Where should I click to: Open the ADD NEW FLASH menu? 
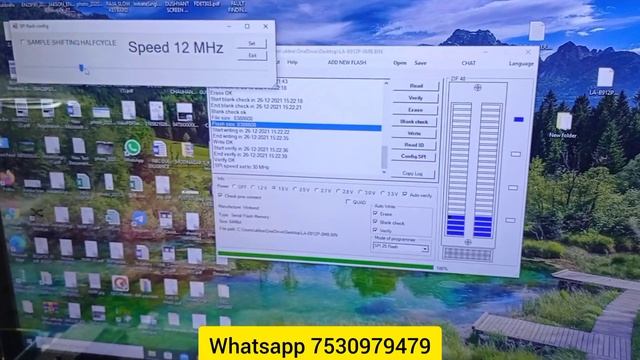(x=347, y=62)
